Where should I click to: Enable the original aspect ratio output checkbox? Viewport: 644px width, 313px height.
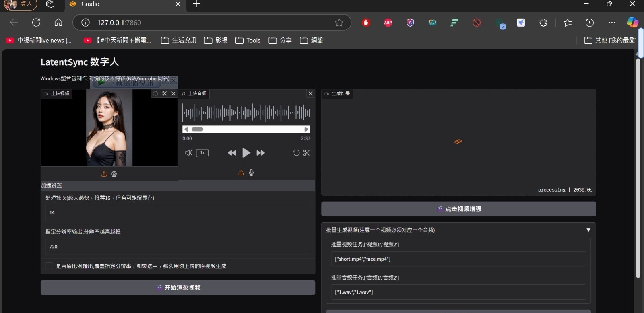tap(49, 266)
